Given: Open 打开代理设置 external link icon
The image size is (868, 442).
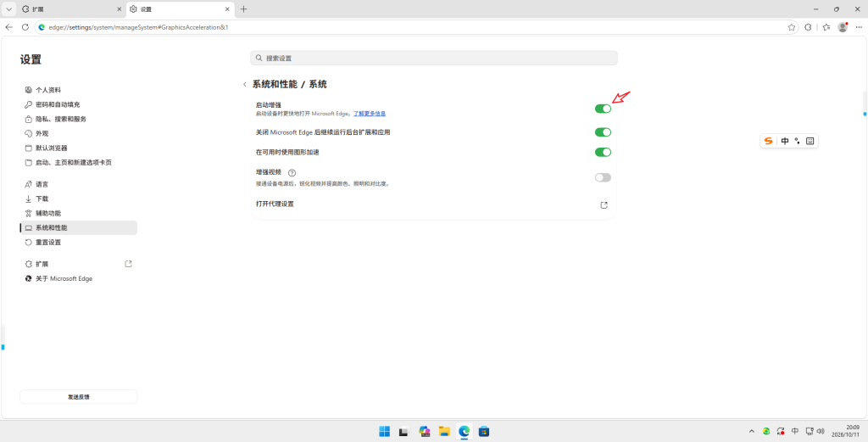Looking at the screenshot, I should pos(604,205).
